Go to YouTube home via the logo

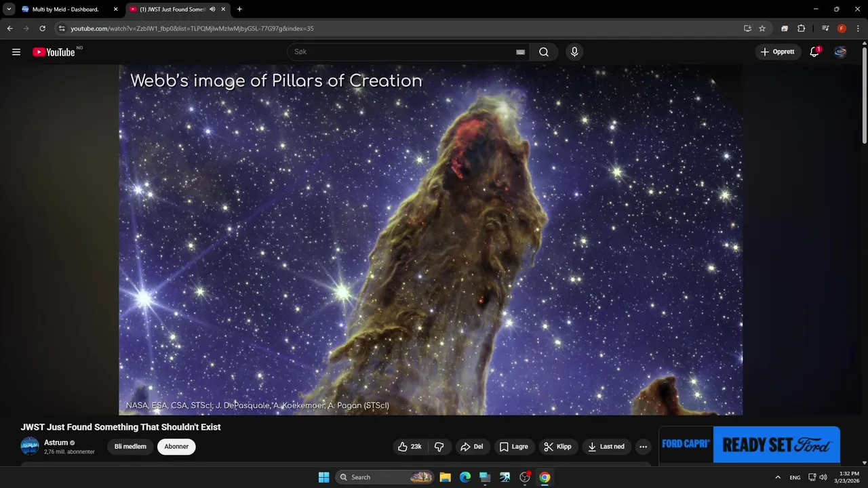[x=54, y=52]
